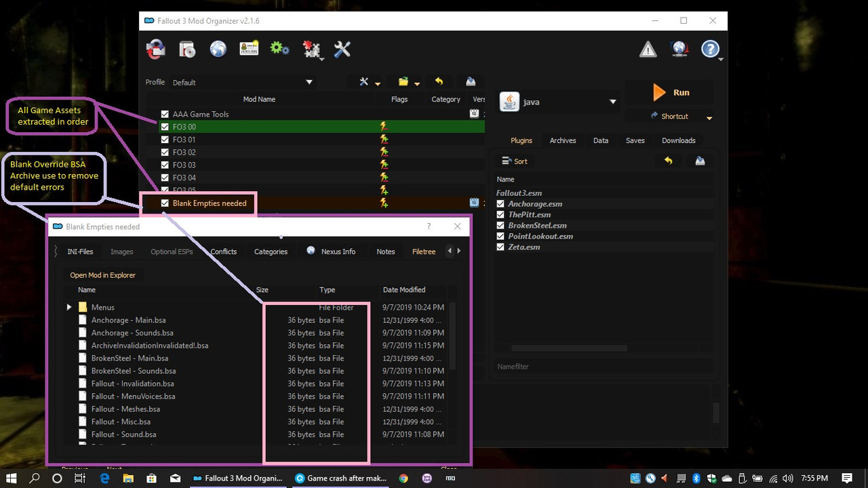Toggle the FO3 00 mod checkbox

tap(165, 127)
